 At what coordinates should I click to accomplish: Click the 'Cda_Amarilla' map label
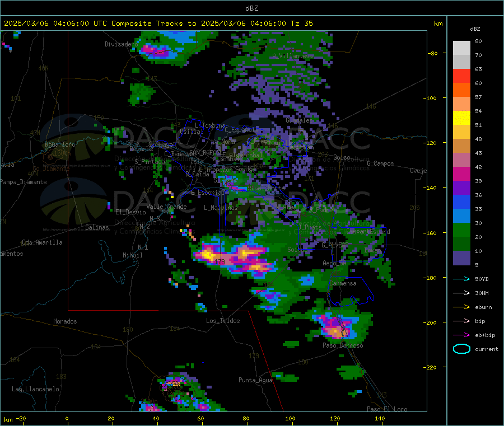tap(42, 242)
